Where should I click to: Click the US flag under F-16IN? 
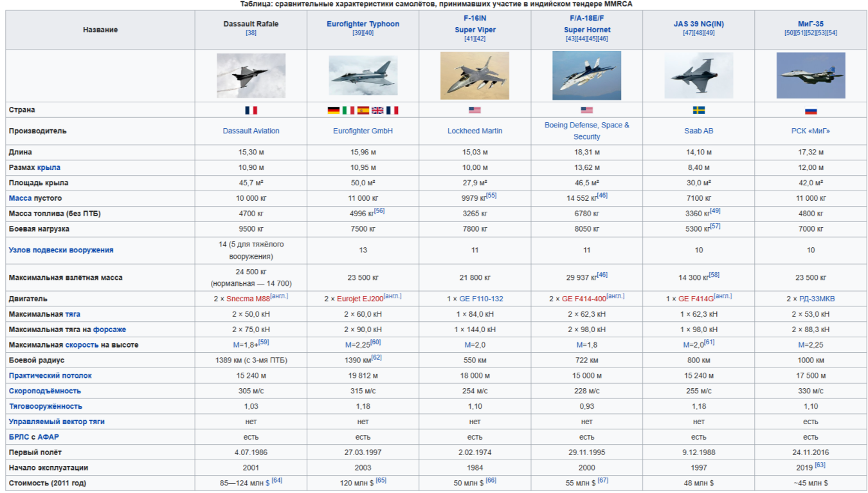point(475,110)
